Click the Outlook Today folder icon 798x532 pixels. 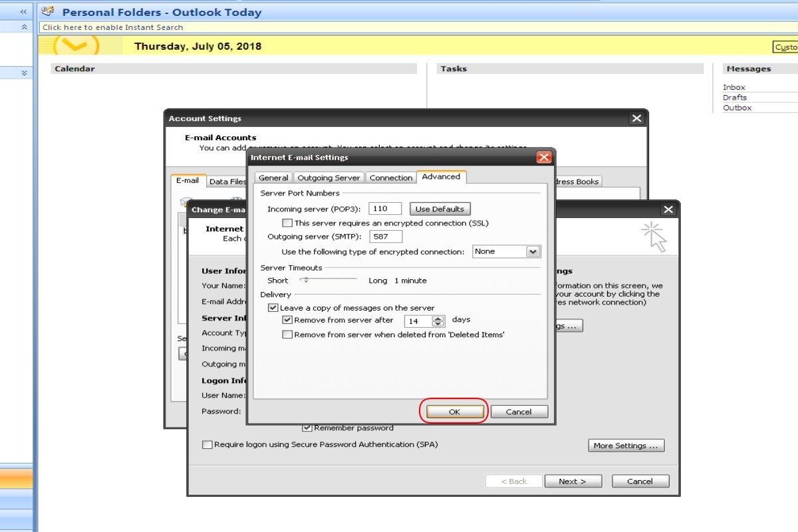[x=48, y=11]
